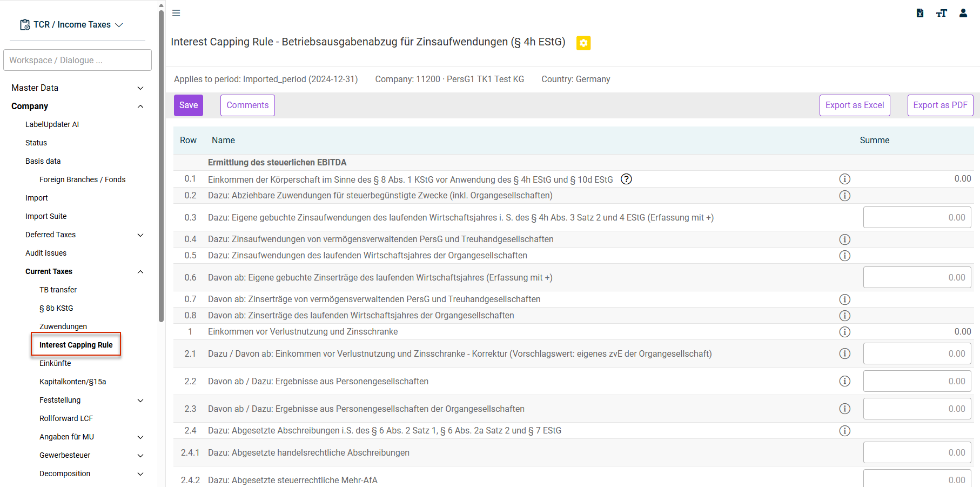Click info icon for row 2.4 Abgesetzte Abschreibungen

tap(845, 431)
